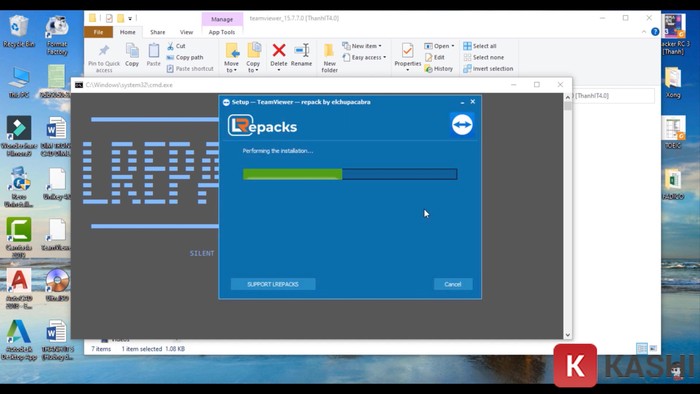
Task: Click the cmd.exe scrollbar up arrow
Action: tap(567, 97)
